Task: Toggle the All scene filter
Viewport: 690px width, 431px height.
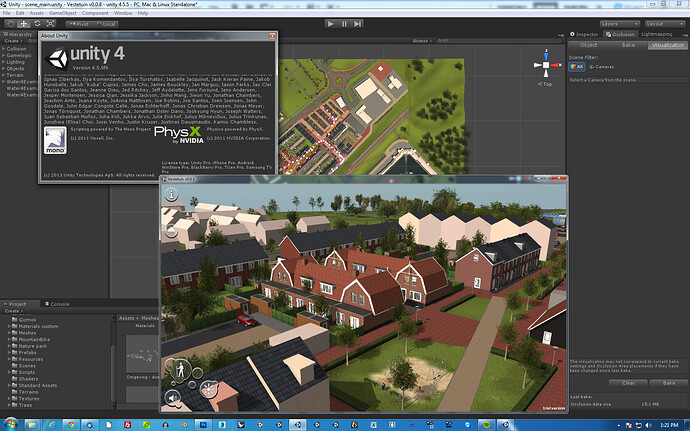Action: (x=576, y=66)
